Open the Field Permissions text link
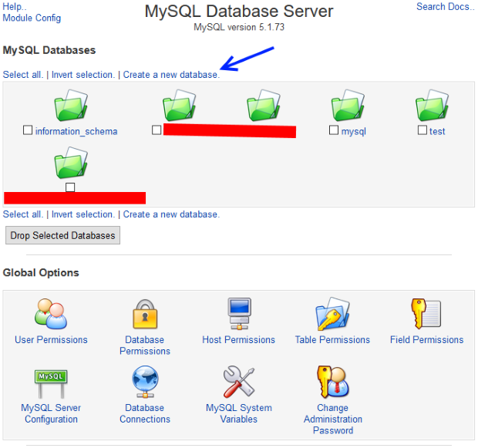Viewport: 478px width, 448px height. [x=427, y=340]
